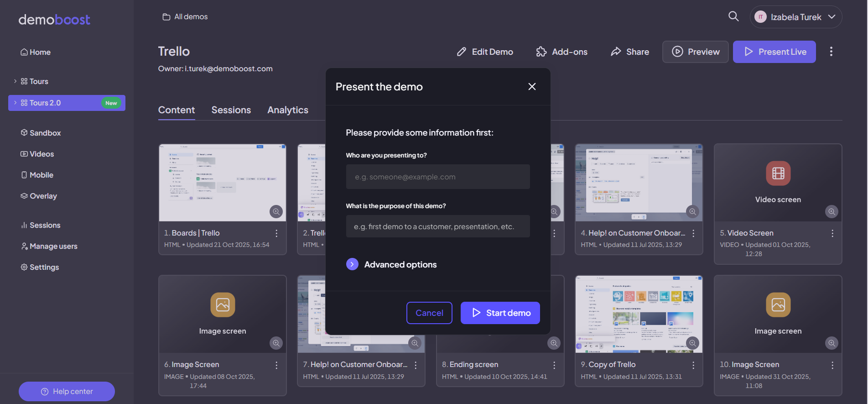This screenshot has width=868, height=404.
Task: Open the demo more-options kebab menu
Action: click(x=831, y=52)
